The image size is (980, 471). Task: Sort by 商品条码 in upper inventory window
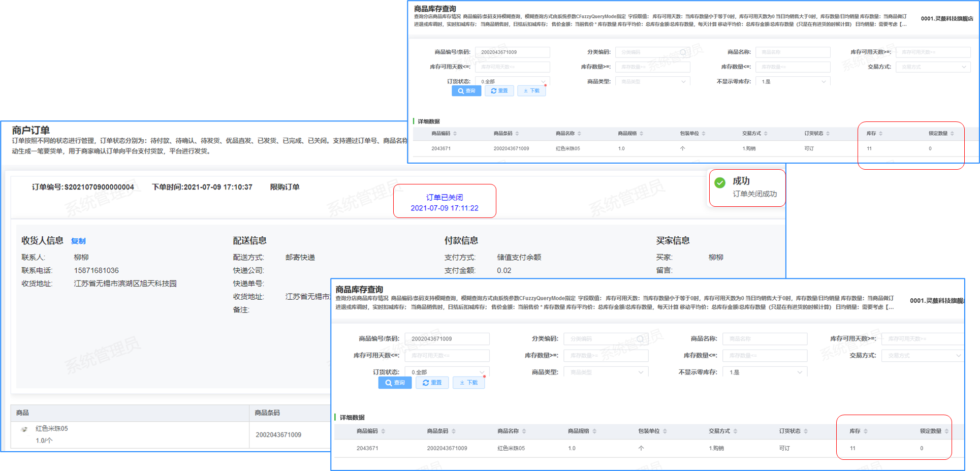(x=517, y=134)
